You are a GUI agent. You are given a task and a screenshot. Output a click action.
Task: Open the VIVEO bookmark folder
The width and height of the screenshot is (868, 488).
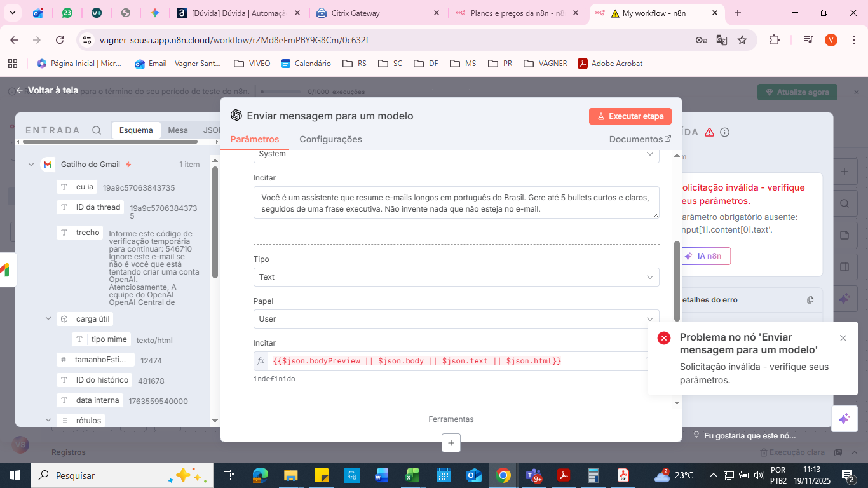[x=252, y=64]
